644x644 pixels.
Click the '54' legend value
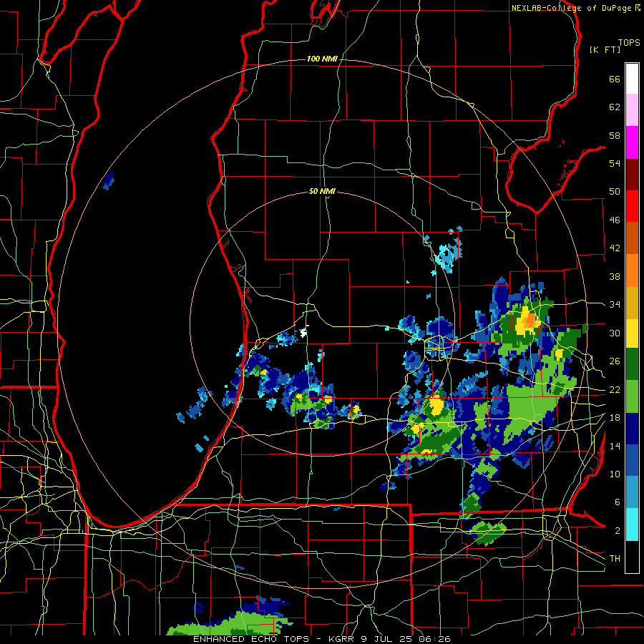pyautogui.click(x=615, y=163)
